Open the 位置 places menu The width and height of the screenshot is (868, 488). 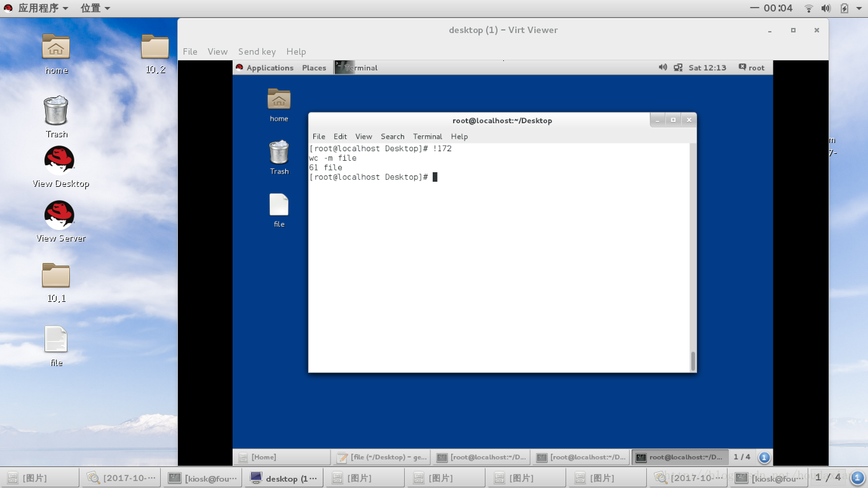pos(95,8)
